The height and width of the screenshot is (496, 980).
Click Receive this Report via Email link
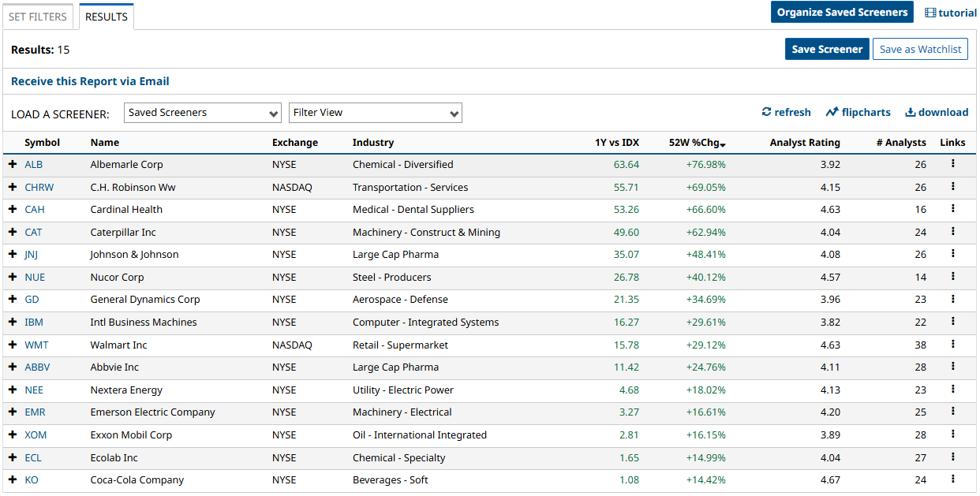click(x=90, y=81)
